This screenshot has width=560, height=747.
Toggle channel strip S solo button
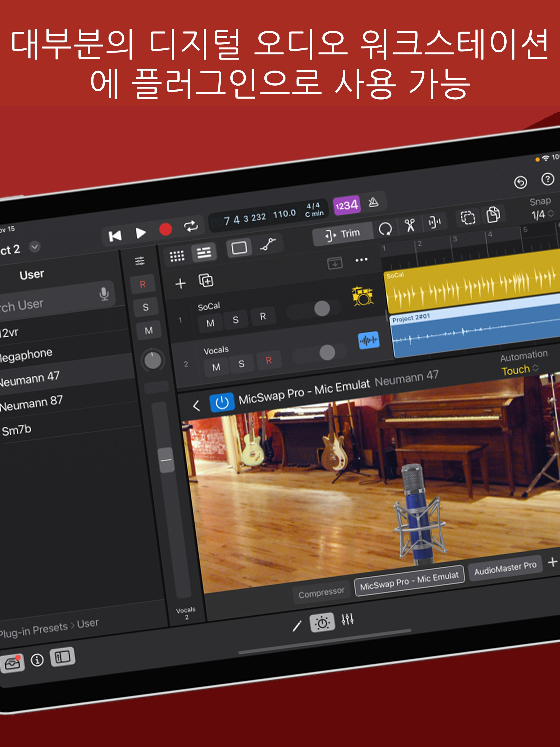coord(145,307)
